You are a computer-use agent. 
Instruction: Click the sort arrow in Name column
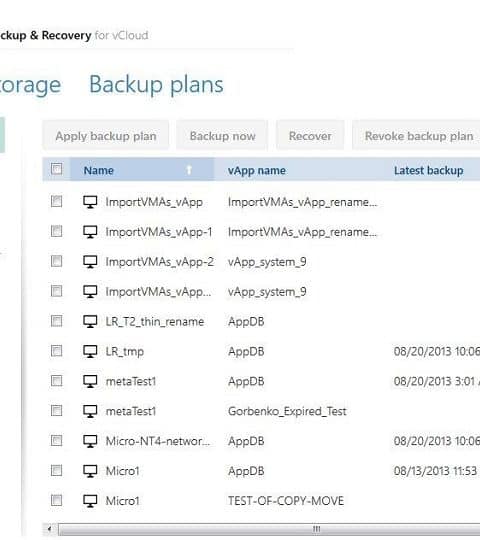click(x=189, y=170)
